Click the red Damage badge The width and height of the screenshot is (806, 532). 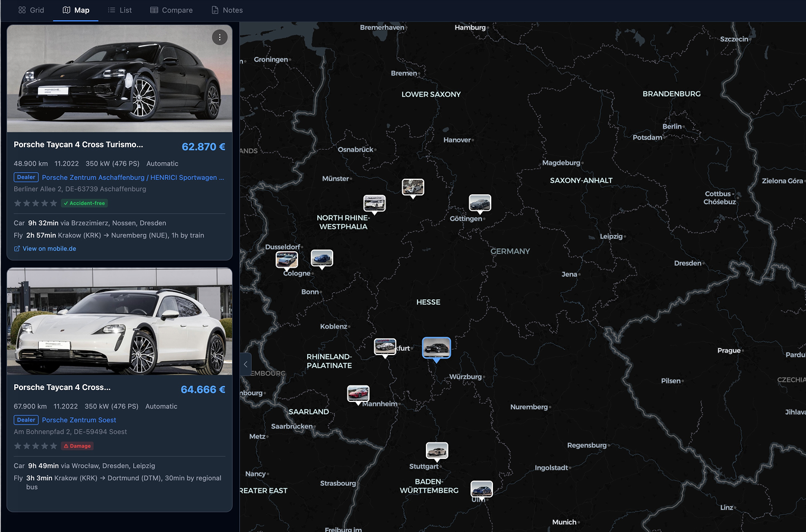77,446
